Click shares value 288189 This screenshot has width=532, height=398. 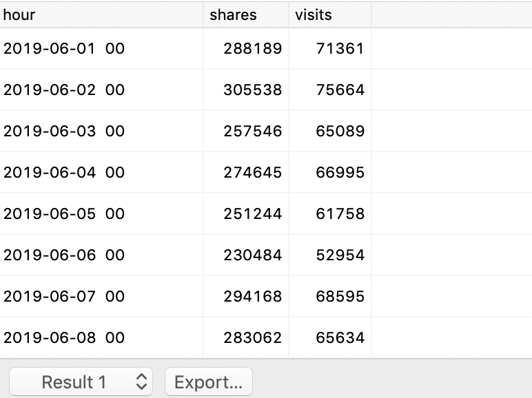(252, 49)
